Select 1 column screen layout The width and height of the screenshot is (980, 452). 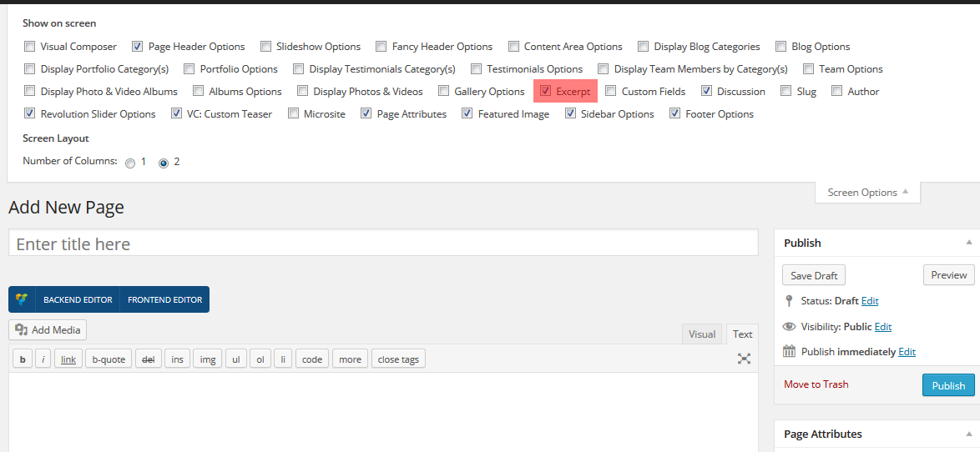pos(130,163)
